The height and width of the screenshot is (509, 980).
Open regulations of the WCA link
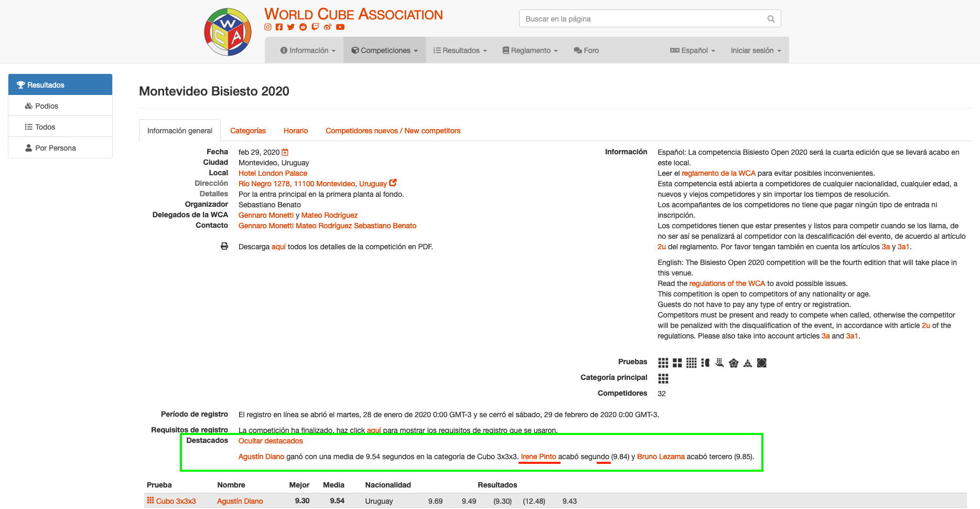tap(727, 283)
